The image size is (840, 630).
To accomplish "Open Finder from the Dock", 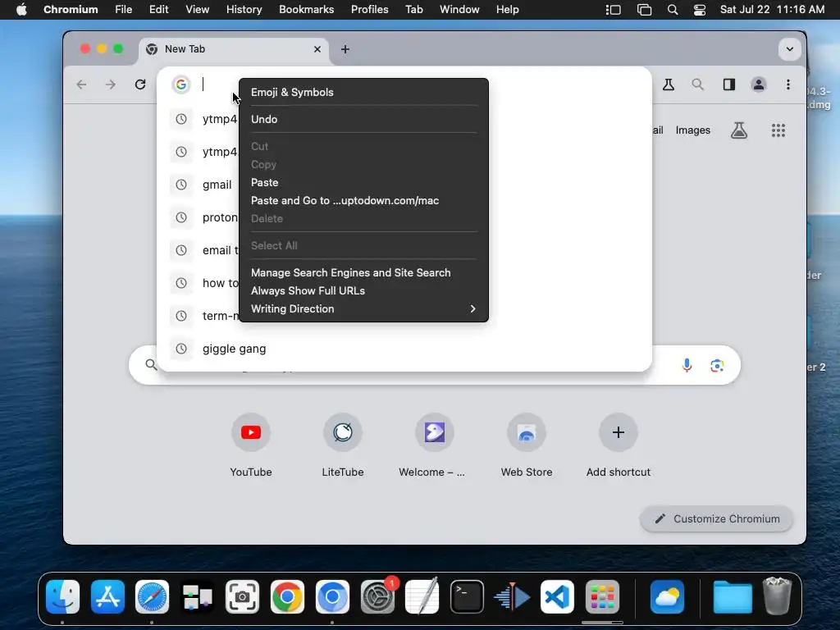I will coord(62,597).
